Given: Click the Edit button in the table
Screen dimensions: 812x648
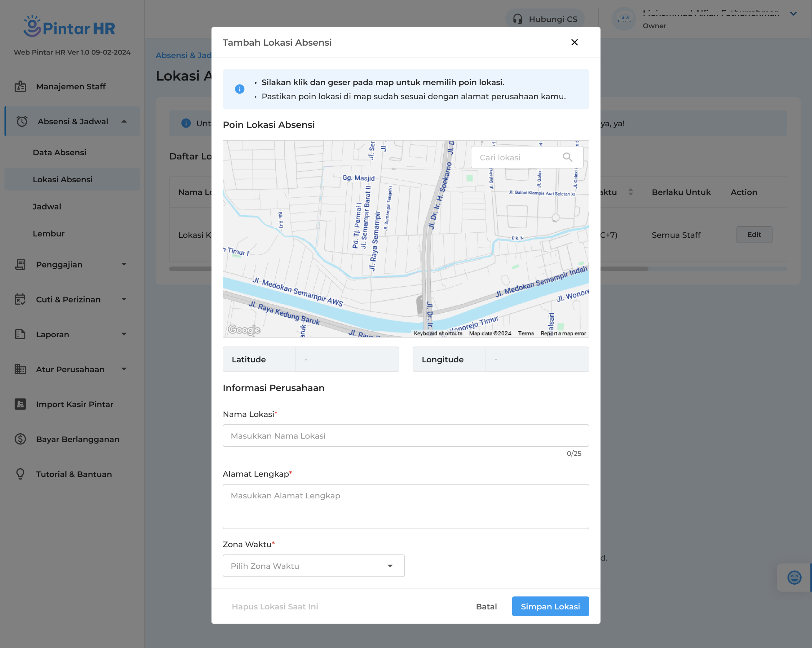Looking at the screenshot, I should [754, 235].
